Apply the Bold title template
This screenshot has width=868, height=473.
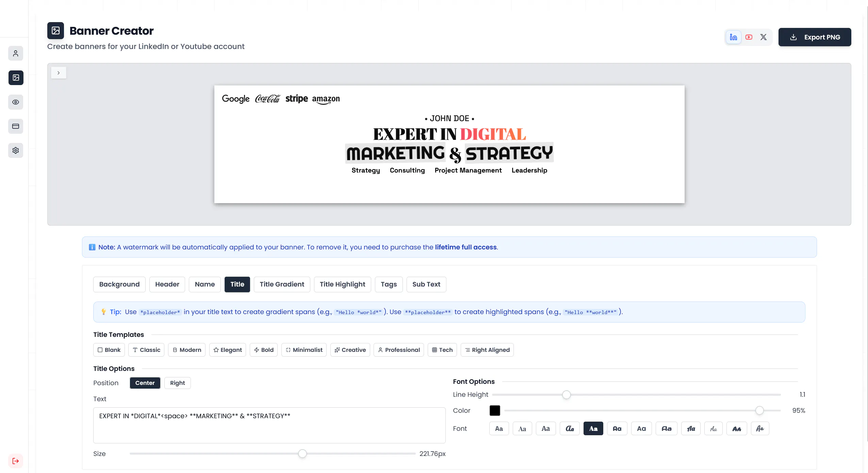click(264, 350)
